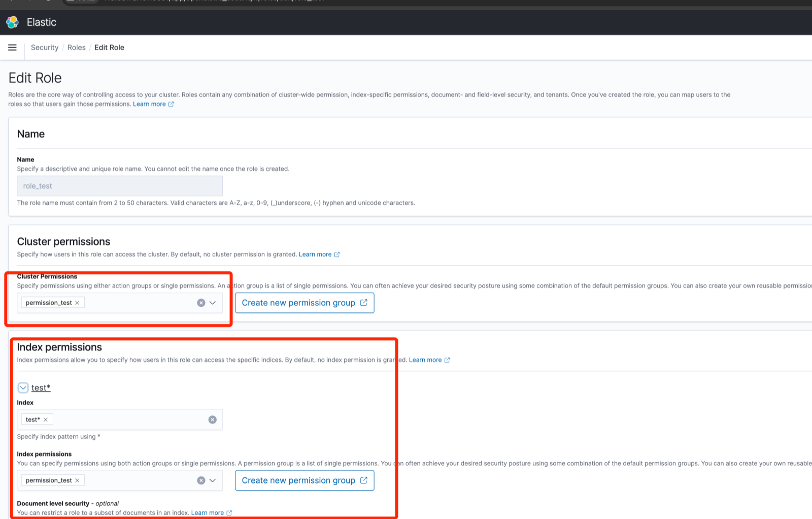Image resolution: width=812 pixels, height=519 pixels.
Task: Remove permission_test tag from Index permissions
Action: tap(77, 480)
